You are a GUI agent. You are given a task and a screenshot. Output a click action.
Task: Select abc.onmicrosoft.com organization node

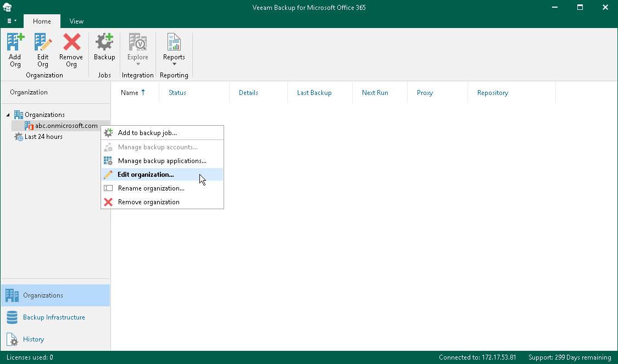pos(66,126)
